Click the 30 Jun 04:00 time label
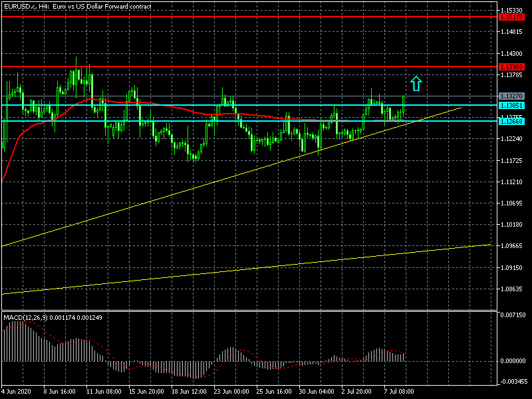 (318, 392)
